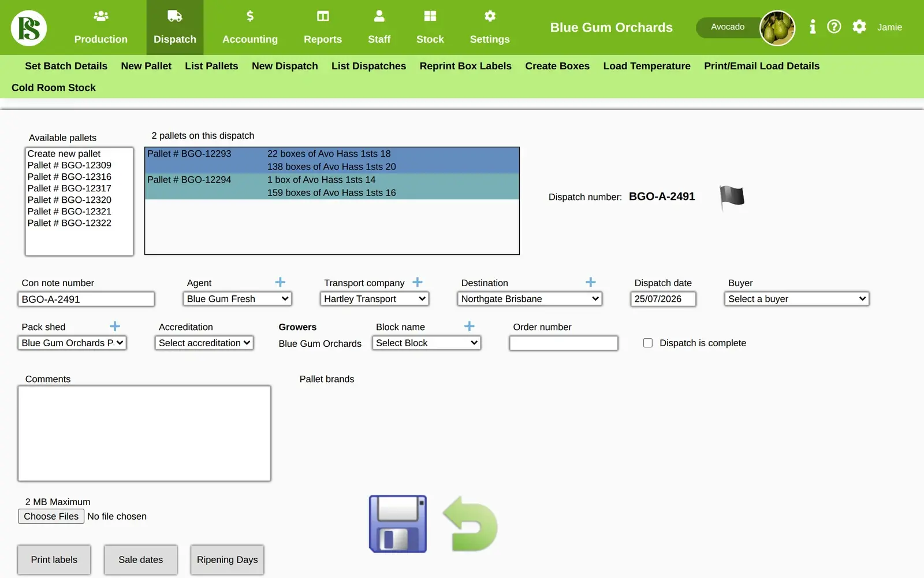Add a new Agent with plus icon
The height and width of the screenshot is (578, 924).
[x=280, y=282]
